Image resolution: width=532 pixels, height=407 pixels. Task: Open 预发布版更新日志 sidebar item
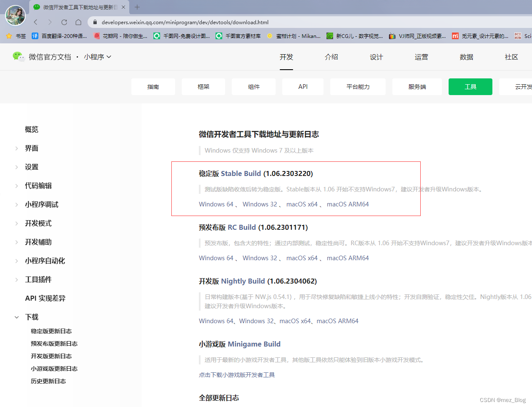pos(54,344)
